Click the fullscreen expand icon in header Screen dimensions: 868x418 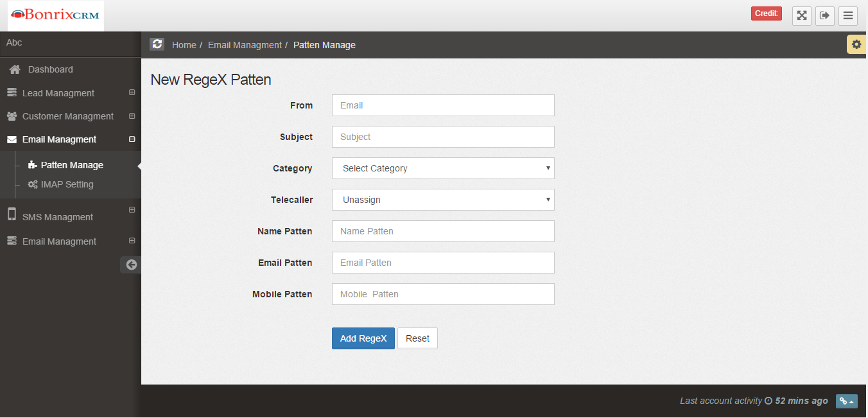802,15
